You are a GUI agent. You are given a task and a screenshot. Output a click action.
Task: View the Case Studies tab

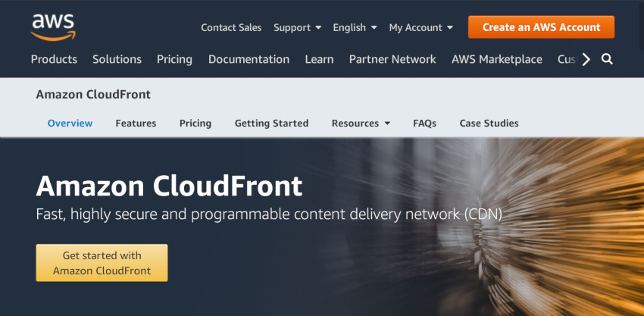pyautogui.click(x=489, y=124)
